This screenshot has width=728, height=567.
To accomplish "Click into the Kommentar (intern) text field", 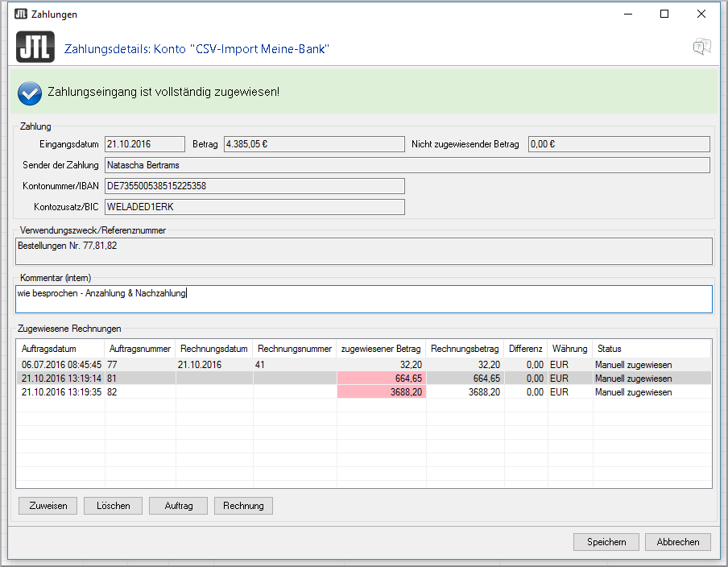I will (362, 299).
